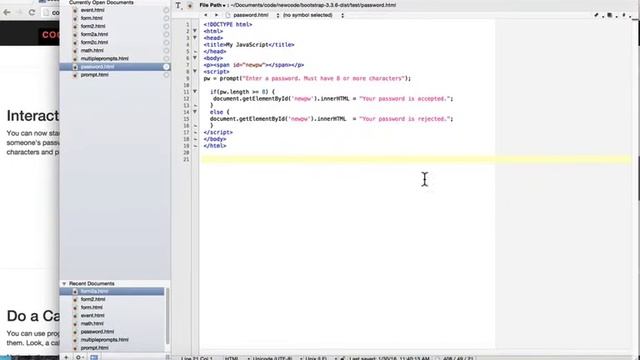Click the Line 21 Col 1 position indicator

coord(197,358)
